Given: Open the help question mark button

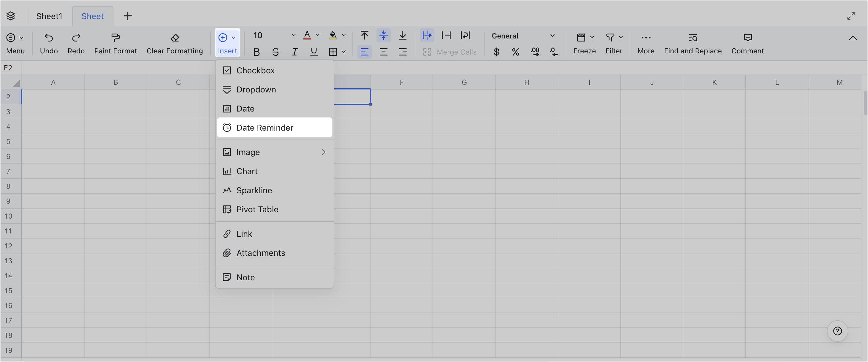Looking at the screenshot, I should 837,331.
